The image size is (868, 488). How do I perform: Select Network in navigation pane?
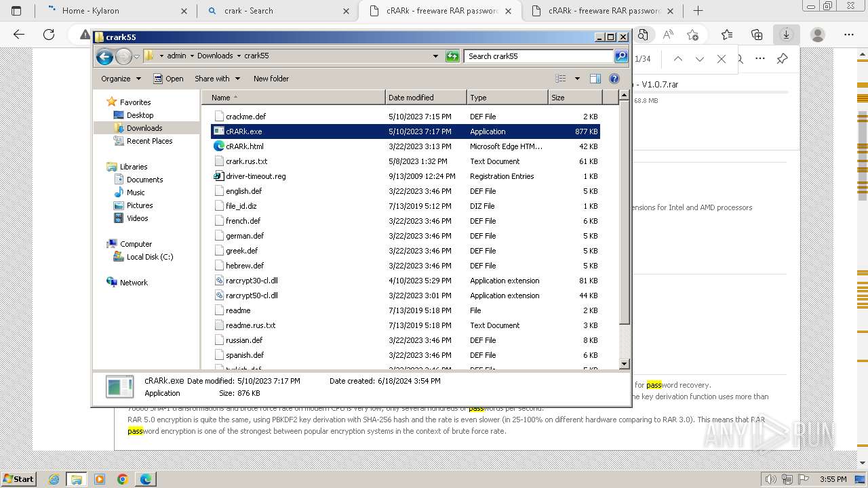tap(134, 283)
